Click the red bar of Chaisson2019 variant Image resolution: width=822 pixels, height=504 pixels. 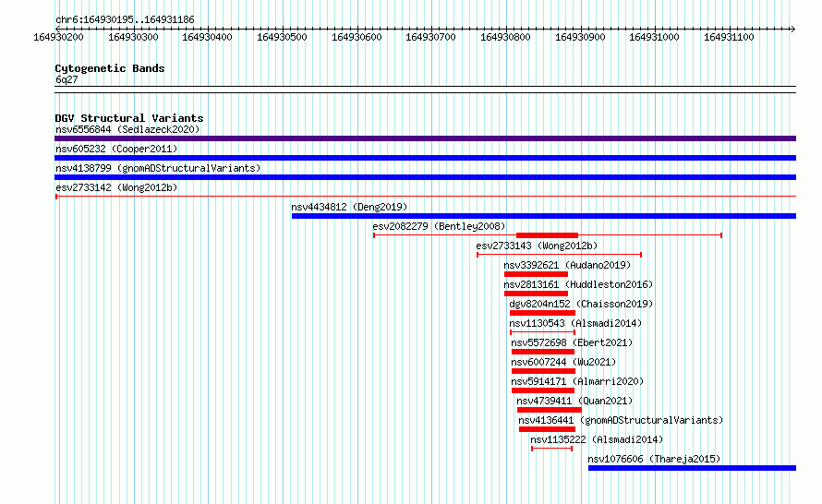542,313
